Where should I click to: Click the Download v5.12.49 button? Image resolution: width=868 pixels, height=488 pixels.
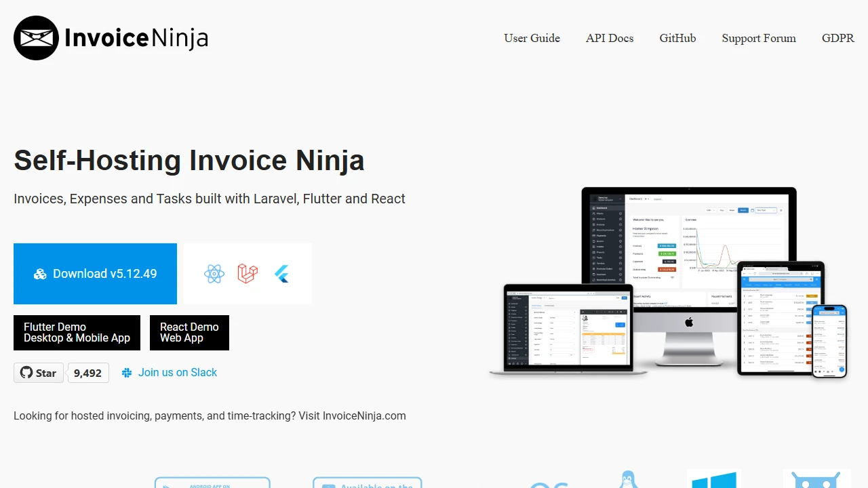coord(95,273)
